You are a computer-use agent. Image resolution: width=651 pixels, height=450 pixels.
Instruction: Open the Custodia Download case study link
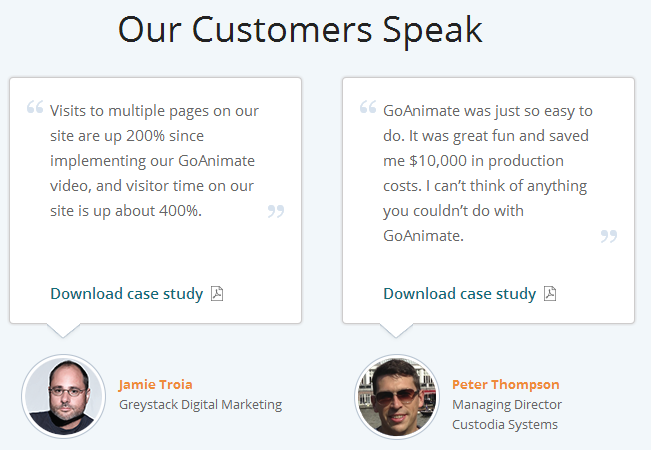click(459, 294)
